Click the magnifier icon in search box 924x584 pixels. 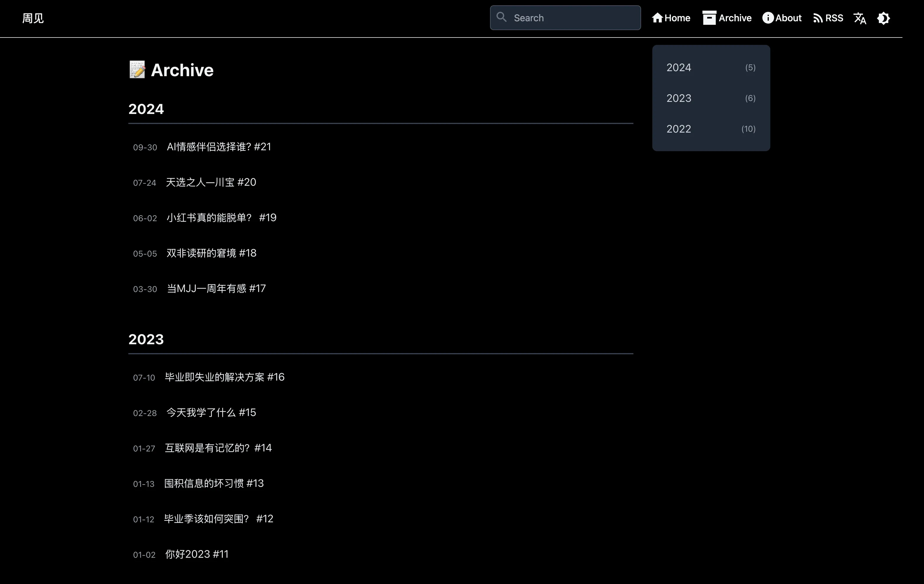point(501,17)
